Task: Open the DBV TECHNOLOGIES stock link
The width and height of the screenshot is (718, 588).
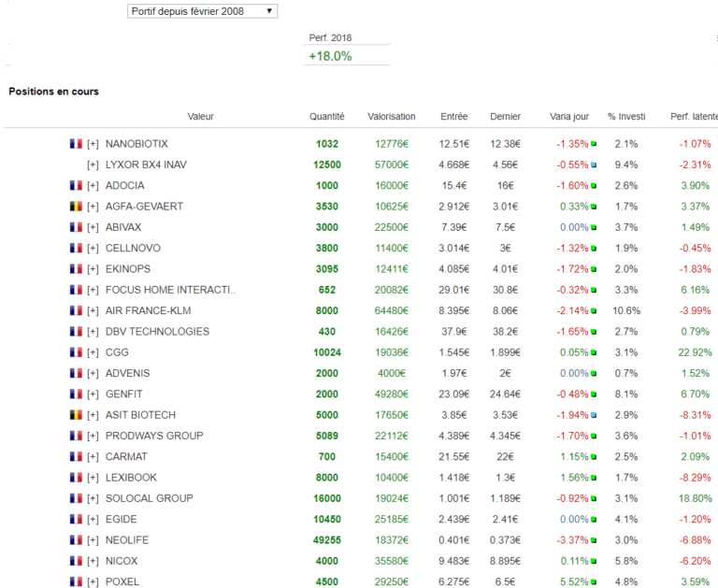Action: [x=157, y=332]
